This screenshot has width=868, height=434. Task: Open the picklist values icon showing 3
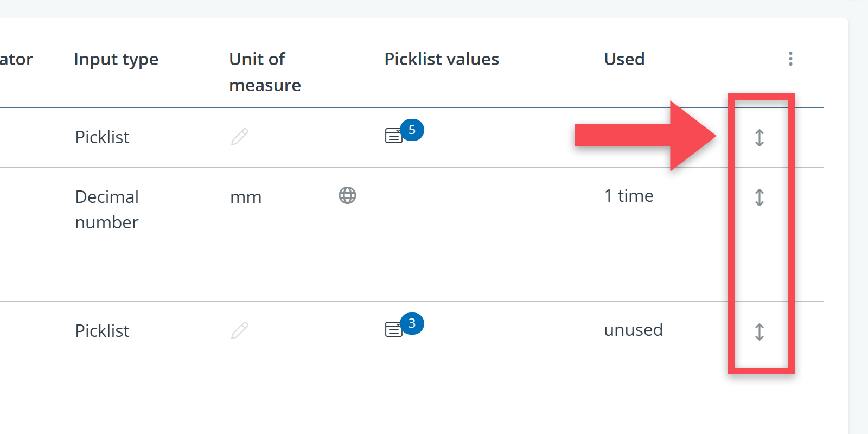(x=394, y=329)
